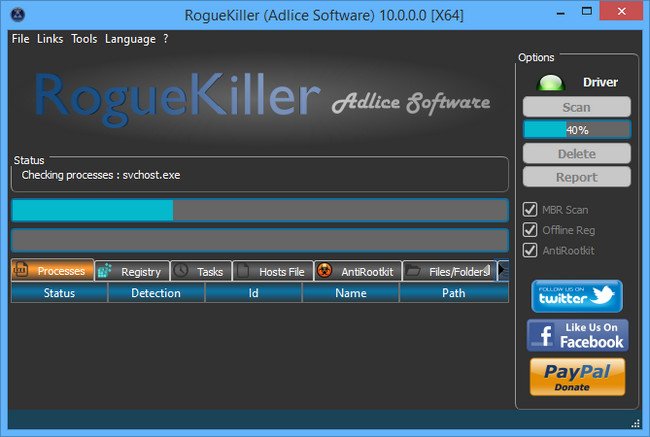This screenshot has height=437, width=650.
Task: Open the Like Us On Facebook badge
Action: (x=577, y=335)
